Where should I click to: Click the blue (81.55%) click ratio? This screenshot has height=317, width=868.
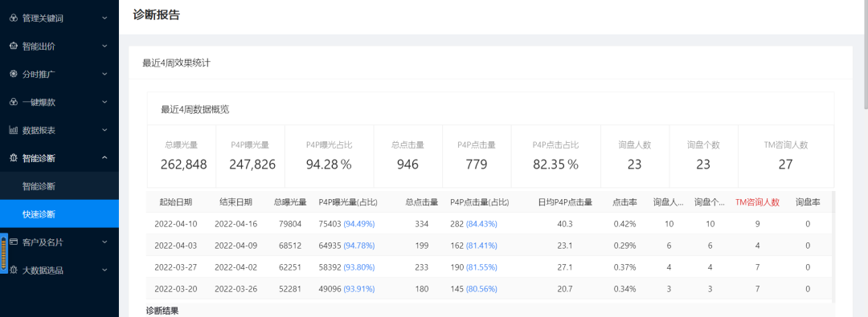click(x=481, y=267)
